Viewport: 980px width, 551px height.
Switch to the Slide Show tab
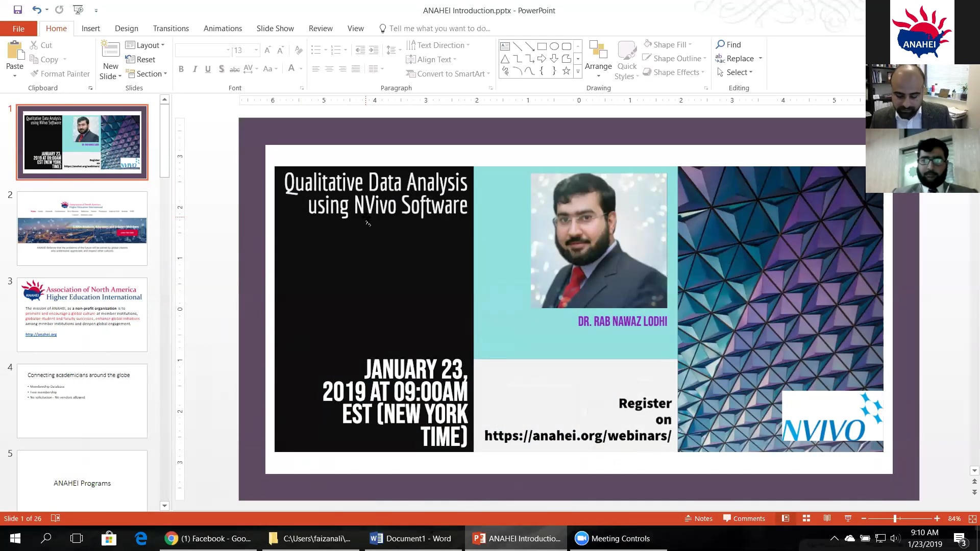point(275,29)
